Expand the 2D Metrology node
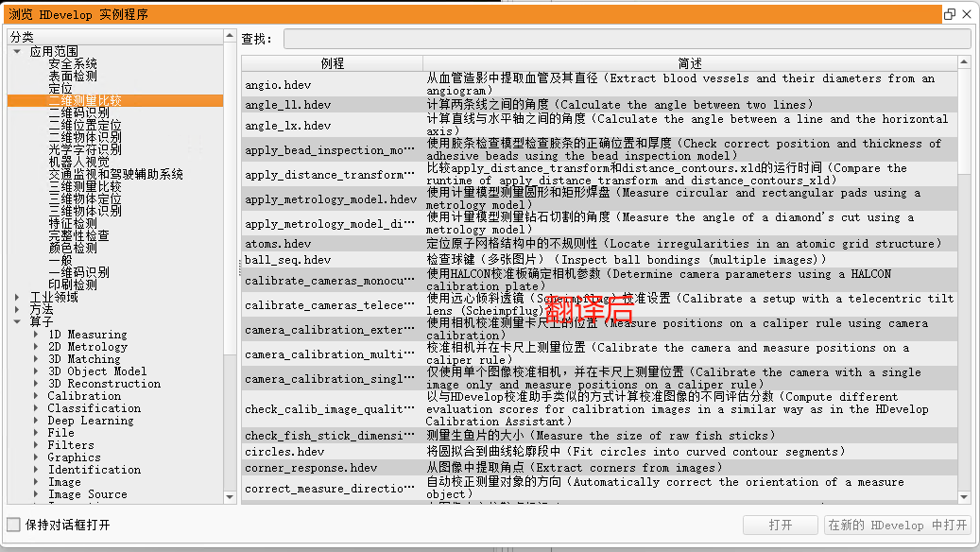980x552 pixels. click(36, 346)
